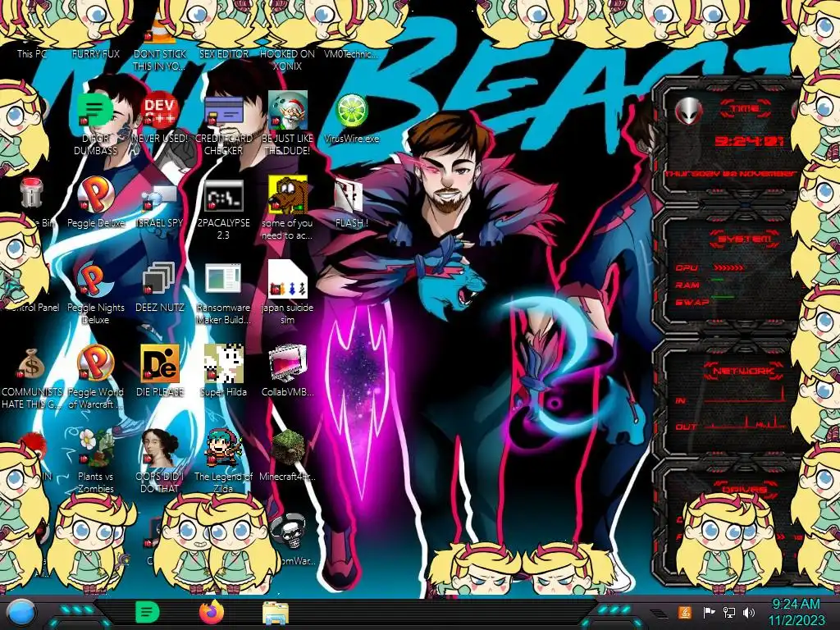Open the taskbar clock showing 9:24 AM
The image size is (840, 630).
point(796,612)
